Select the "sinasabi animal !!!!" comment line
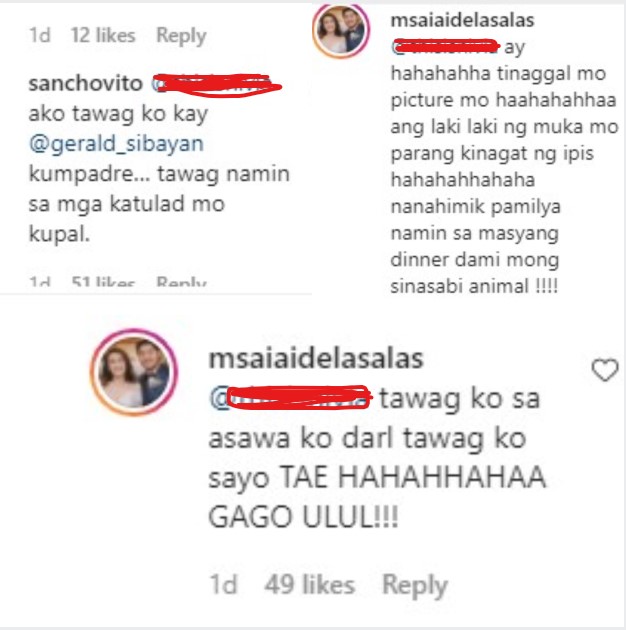Screen dimensions: 626x630 click(474, 286)
